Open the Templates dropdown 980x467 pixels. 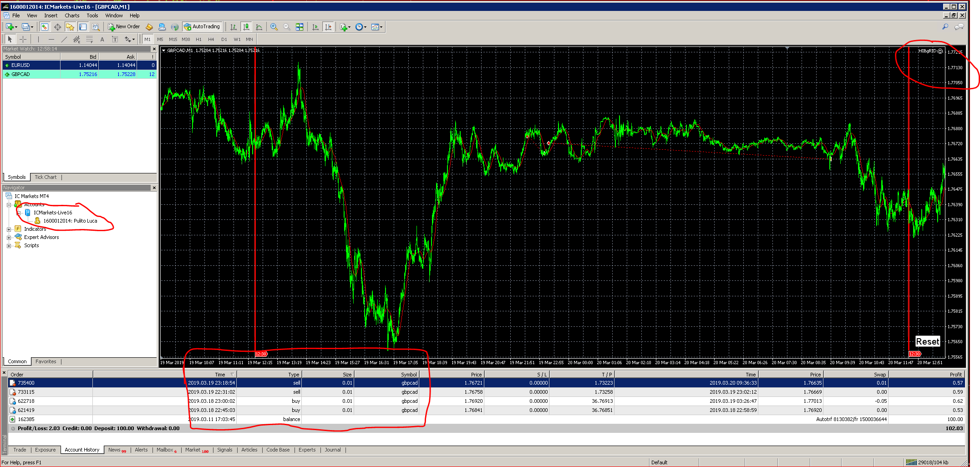tap(376, 27)
